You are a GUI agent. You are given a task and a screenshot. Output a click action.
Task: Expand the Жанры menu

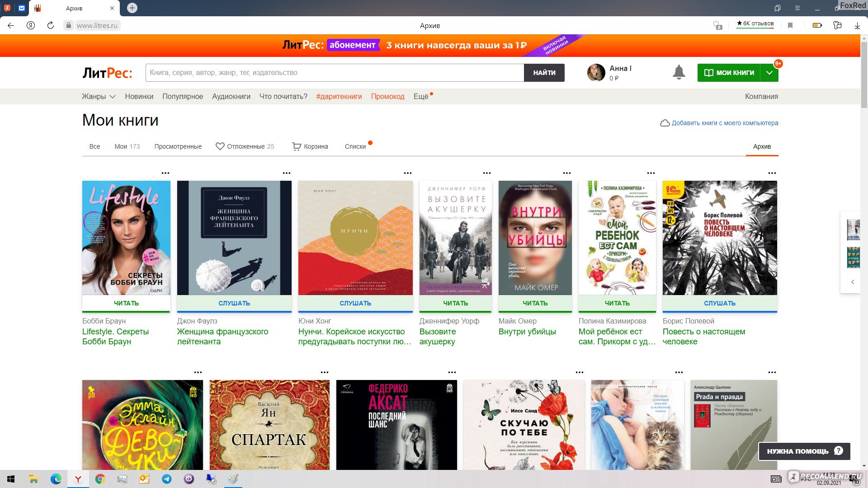click(99, 96)
